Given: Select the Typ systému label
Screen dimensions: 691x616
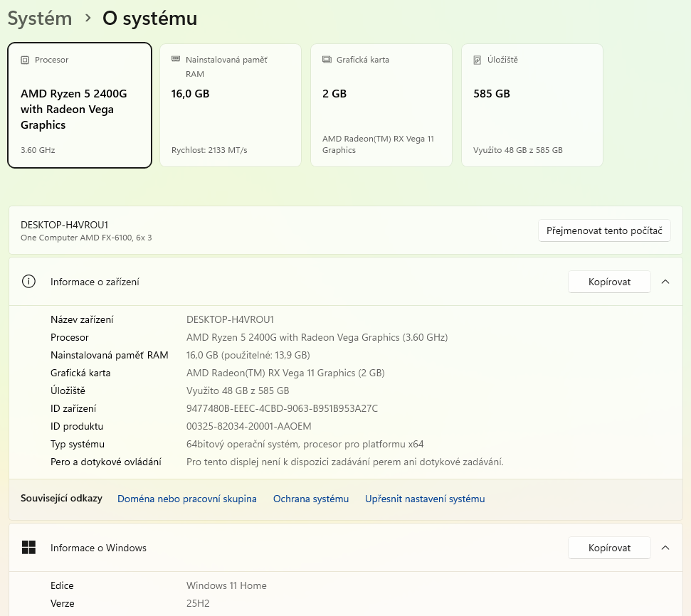Looking at the screenshot, I should (78, 444).
